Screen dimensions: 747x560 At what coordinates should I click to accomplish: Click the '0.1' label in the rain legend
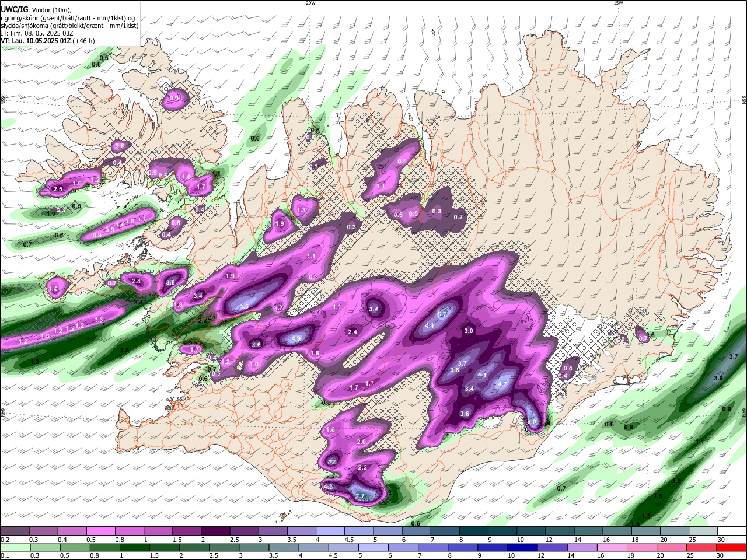5,556
